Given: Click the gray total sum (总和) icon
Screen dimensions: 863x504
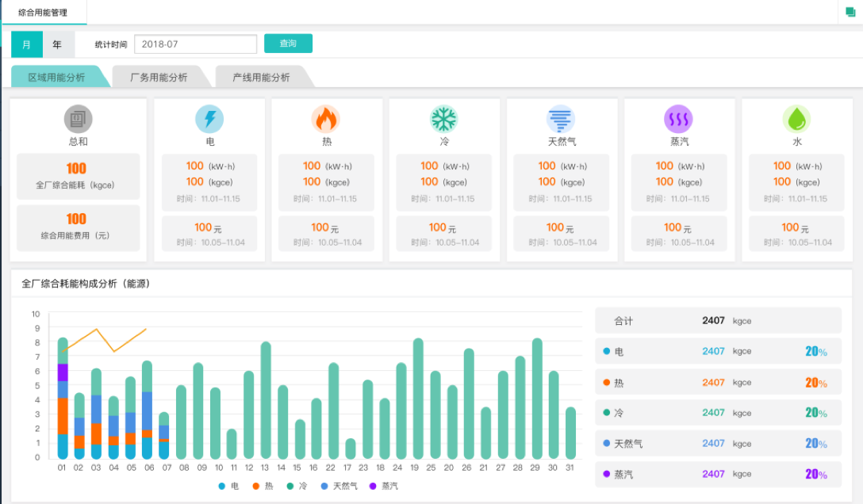Looking at the screenshot, I should (78, 120).
